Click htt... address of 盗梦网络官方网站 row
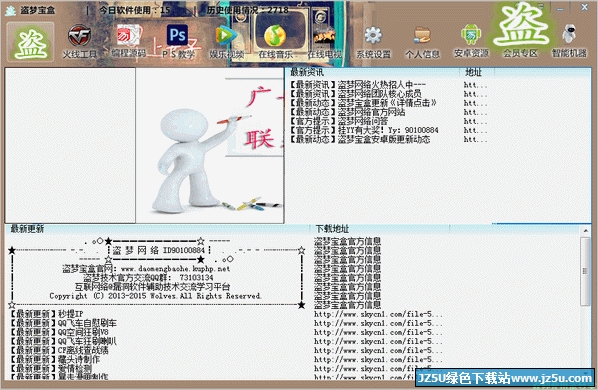Image resolution: width=598 pixels, height=390 pixels. pyautogui.click(x=476, y=112)
